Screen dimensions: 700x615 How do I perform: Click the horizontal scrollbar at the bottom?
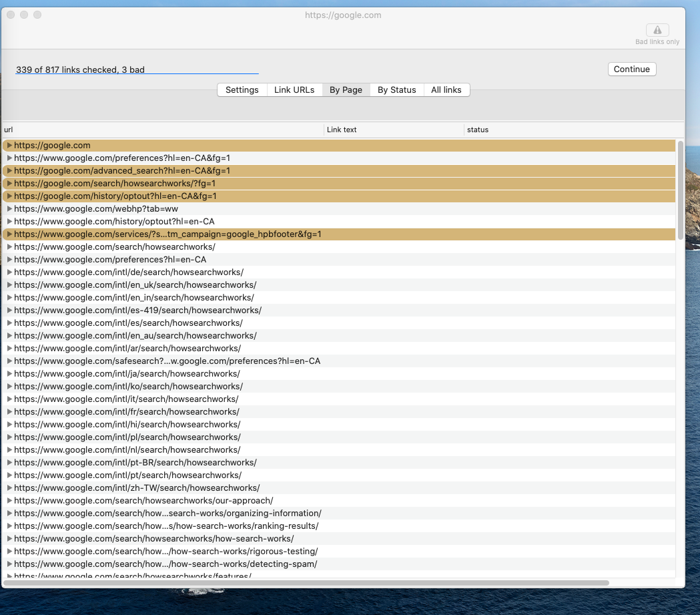pyautogui.click(x=306, y=583)
